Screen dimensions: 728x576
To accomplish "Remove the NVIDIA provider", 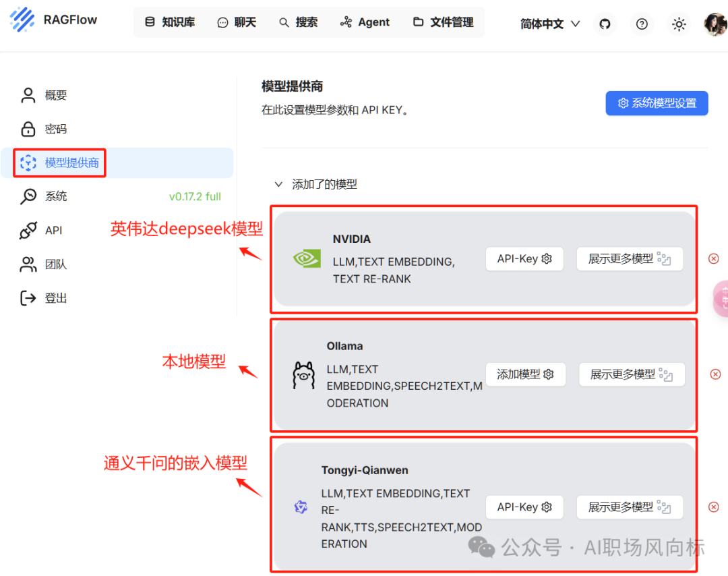I will tap(714, 259).
